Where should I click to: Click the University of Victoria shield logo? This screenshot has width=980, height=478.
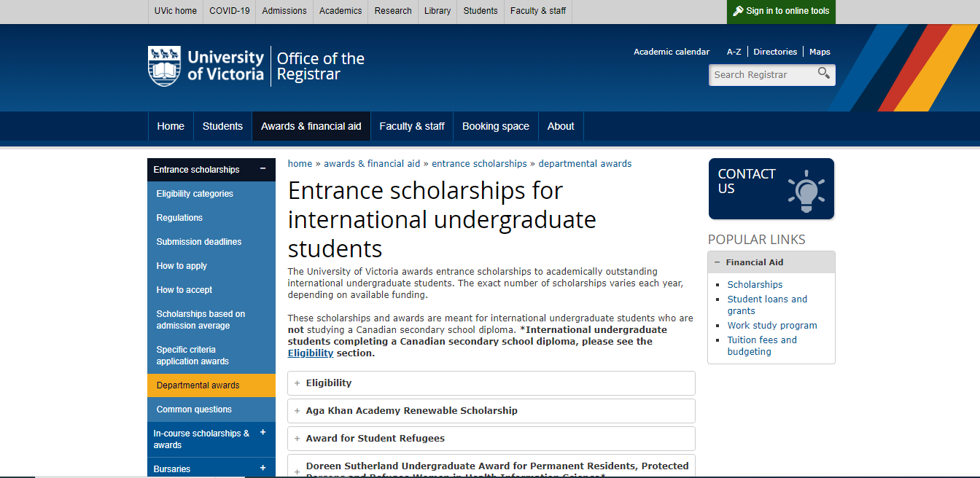(164, 66)
